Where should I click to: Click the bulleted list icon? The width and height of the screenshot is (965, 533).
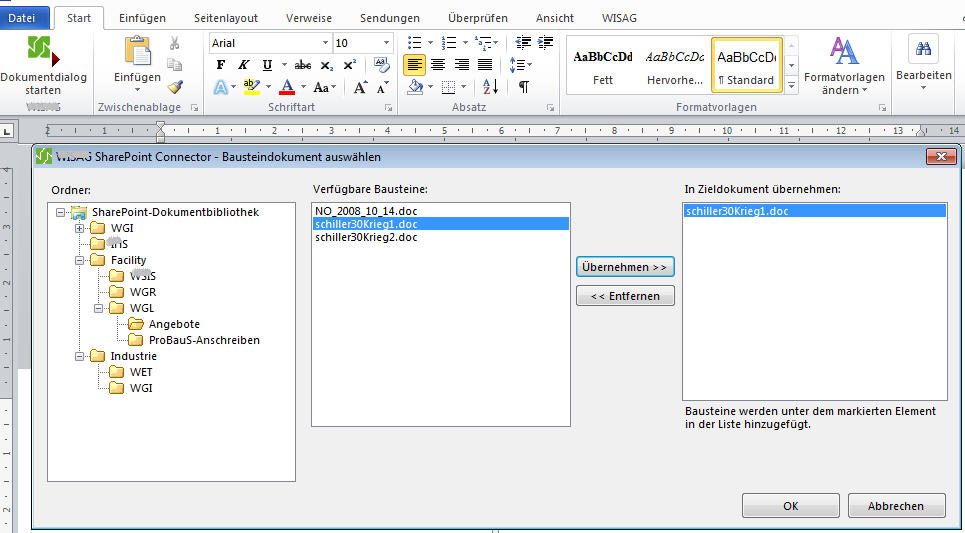(415, 42)
